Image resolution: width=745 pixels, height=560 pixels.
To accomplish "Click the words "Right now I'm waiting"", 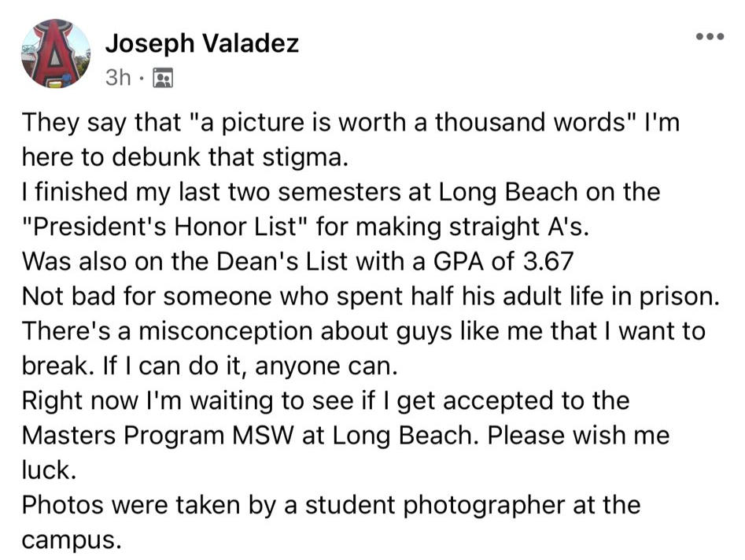I will [x=147, y=400].
